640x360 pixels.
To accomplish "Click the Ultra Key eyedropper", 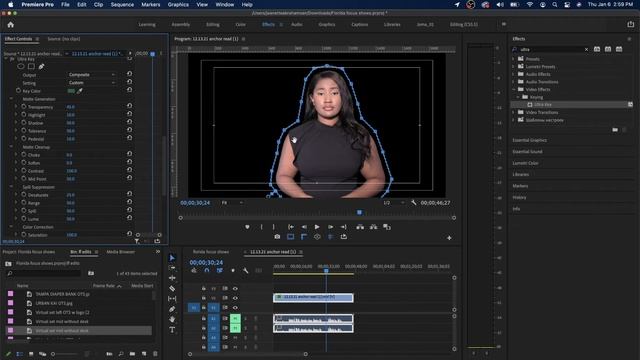I will (80, 91).
